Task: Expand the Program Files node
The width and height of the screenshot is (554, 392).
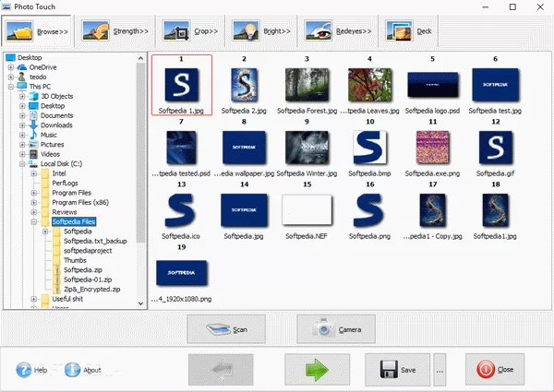Action: (x=34, y=193)
